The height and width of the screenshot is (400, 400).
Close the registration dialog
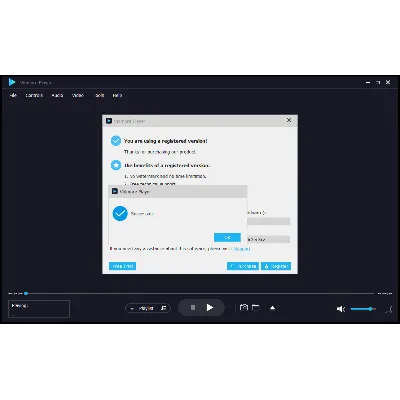pyautogui.click(x=289, y=120)
